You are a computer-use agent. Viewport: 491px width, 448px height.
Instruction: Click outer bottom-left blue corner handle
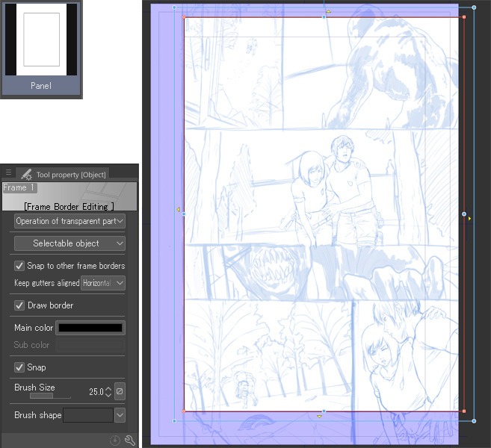click(x=174, y=421)
